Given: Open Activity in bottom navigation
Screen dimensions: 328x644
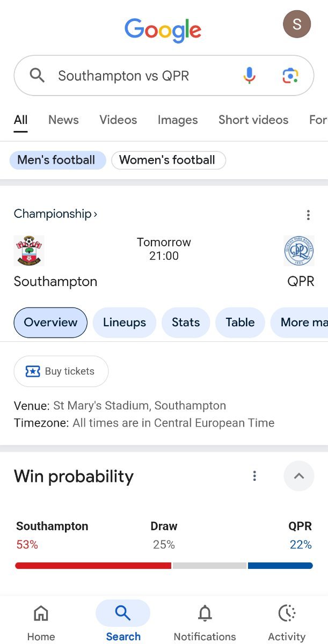Looking at the screenshot, I should 287,621.
